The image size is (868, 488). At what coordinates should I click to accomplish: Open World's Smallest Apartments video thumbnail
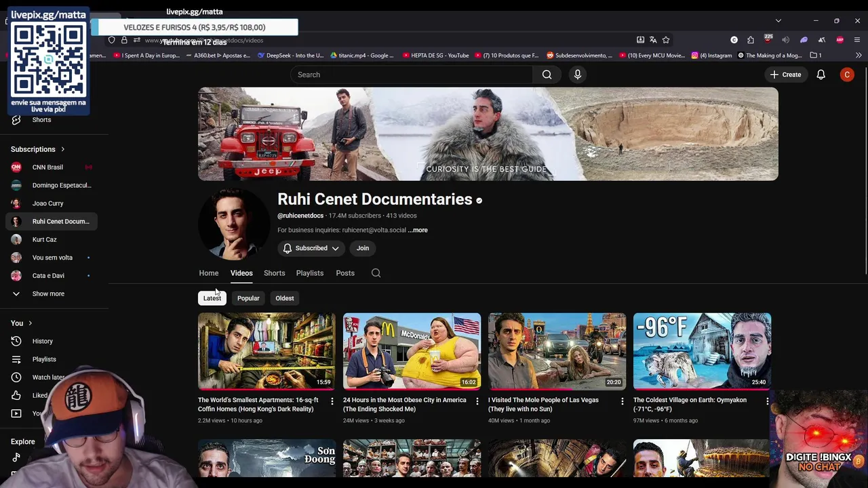point(267,351)
